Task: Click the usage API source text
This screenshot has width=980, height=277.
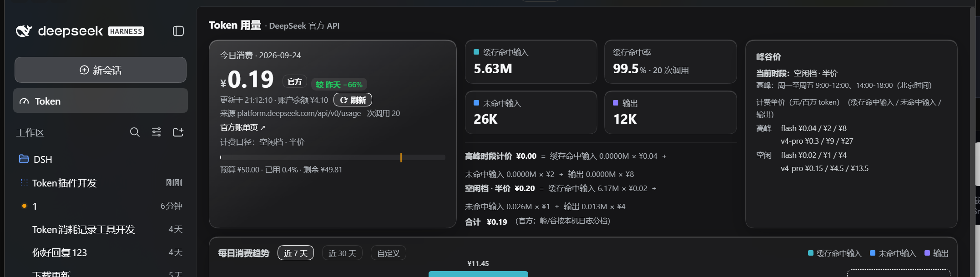Action: click(291, 113)
